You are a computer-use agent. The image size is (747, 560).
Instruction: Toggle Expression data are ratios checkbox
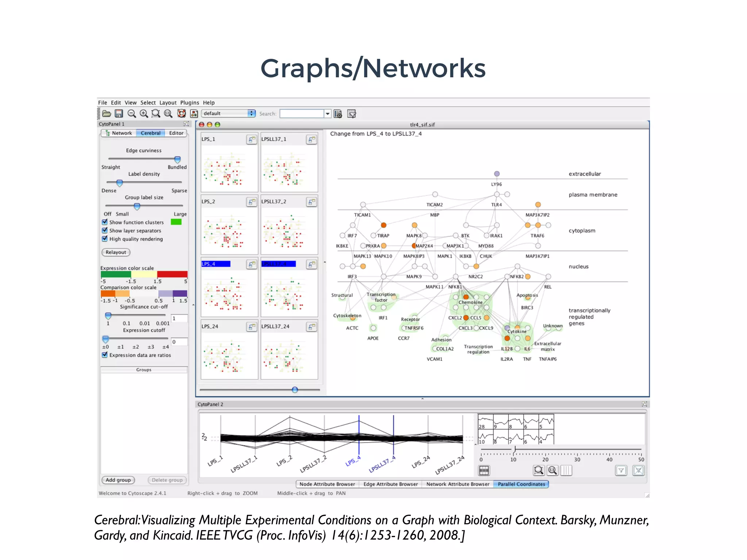(105, 355)
